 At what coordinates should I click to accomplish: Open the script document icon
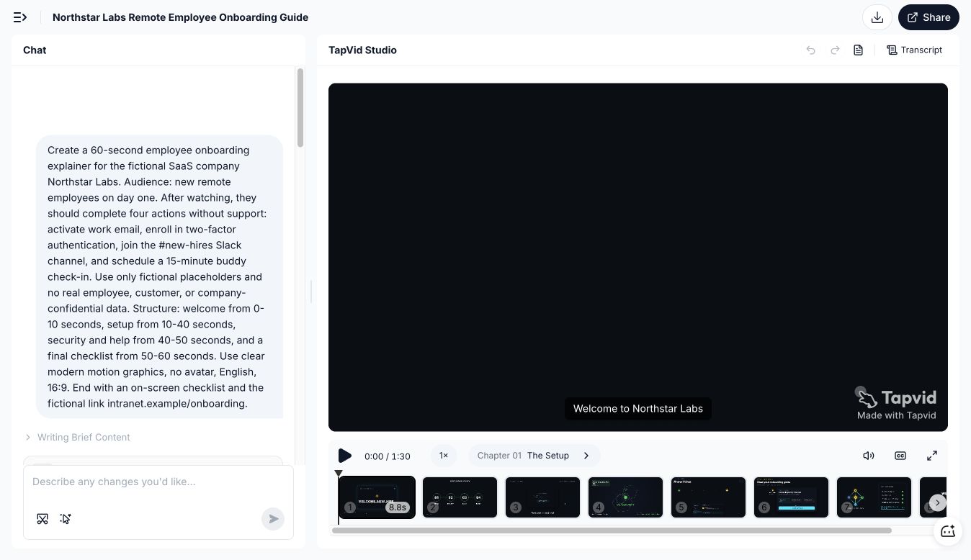coord(859,50)
